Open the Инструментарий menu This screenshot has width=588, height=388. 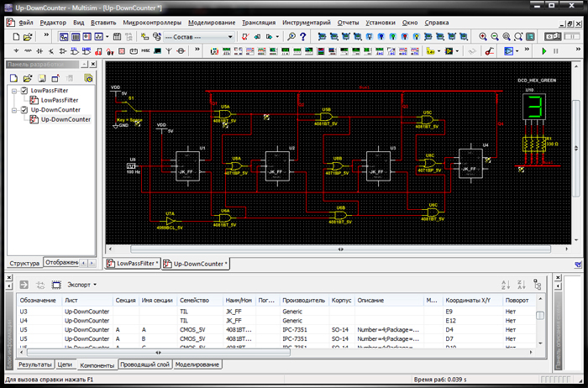coord(307,23)
